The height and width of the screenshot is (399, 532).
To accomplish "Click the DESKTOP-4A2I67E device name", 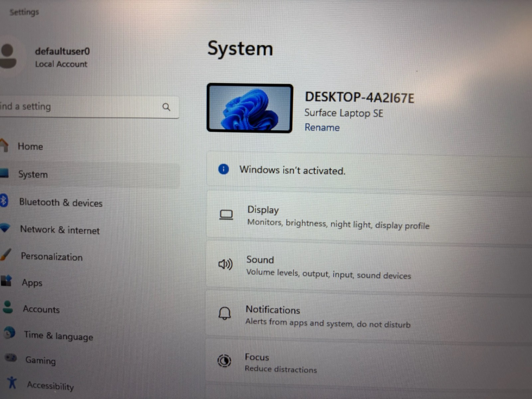I will 359,97.
